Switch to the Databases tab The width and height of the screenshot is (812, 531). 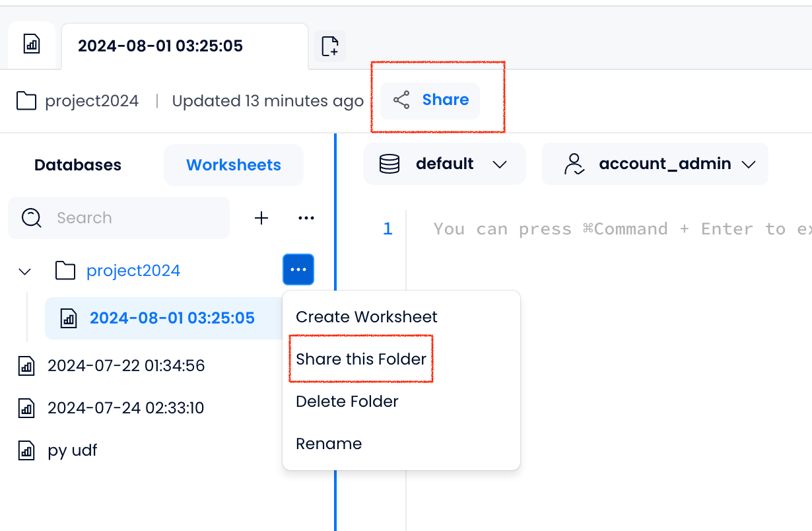tap(78, 165)
